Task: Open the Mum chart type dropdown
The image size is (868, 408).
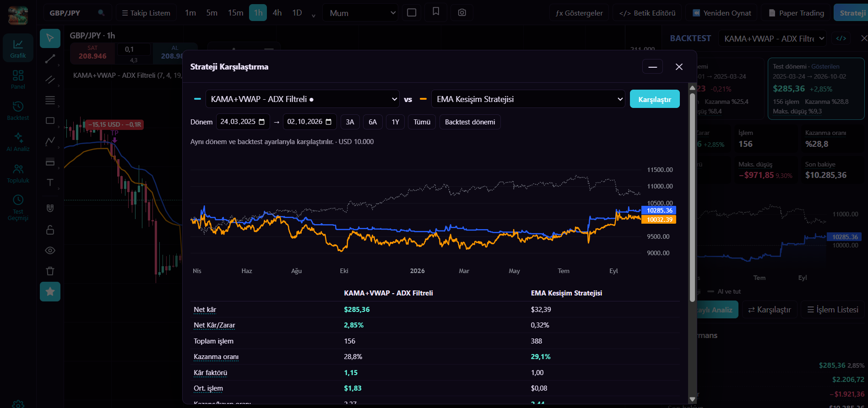Action: point(360,13)
